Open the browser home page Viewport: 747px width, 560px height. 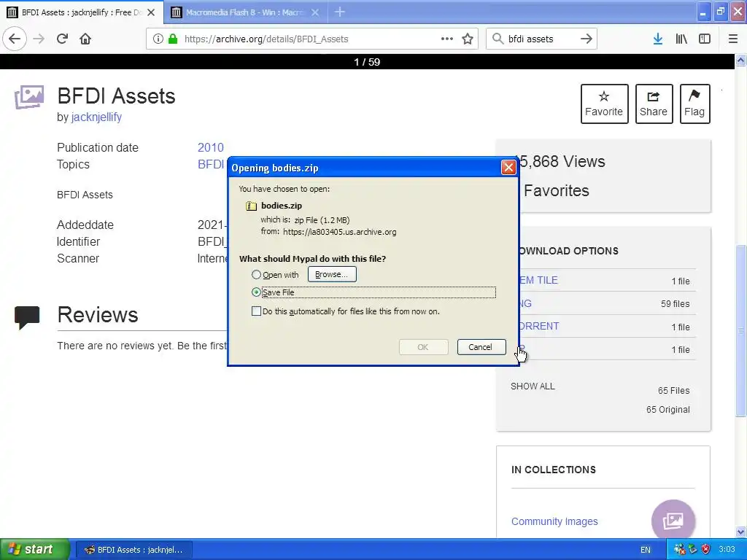85,39
